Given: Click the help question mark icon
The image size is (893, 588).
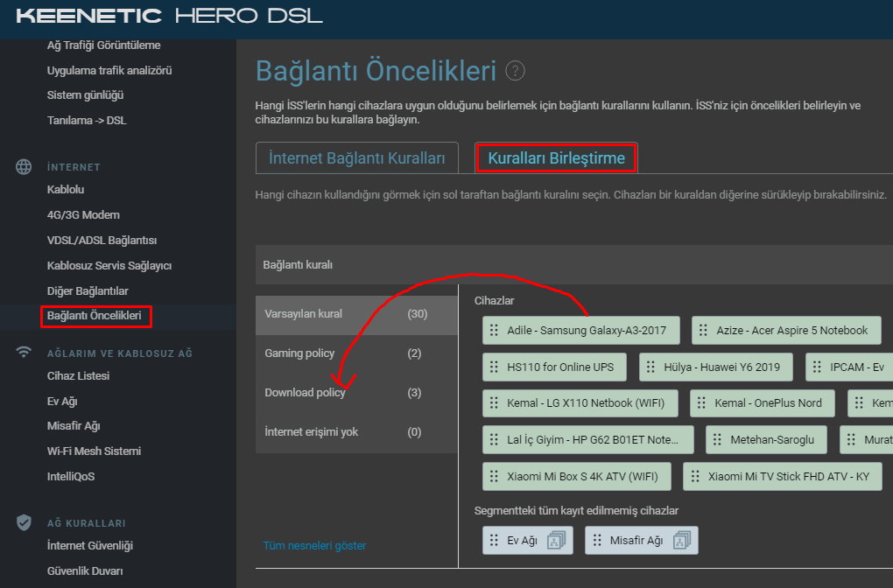Looking at the screenshot, I should 515,71.
